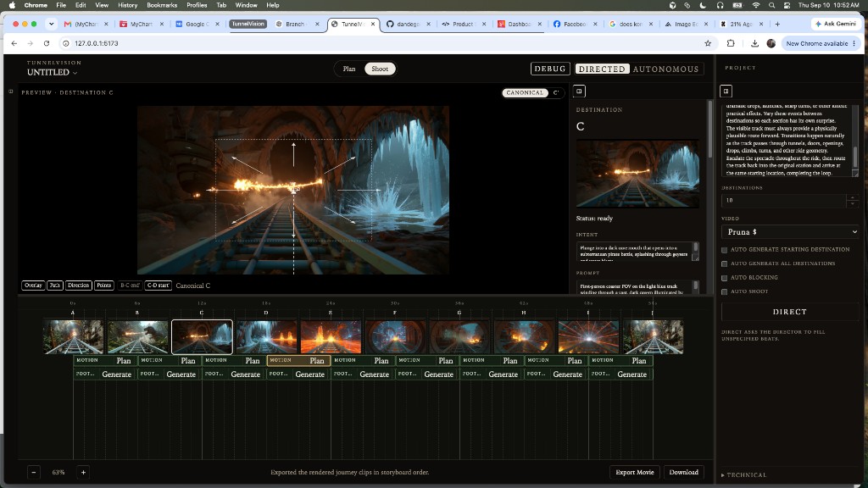
Task: Click the Download button
Action: [x=684, y=473]
